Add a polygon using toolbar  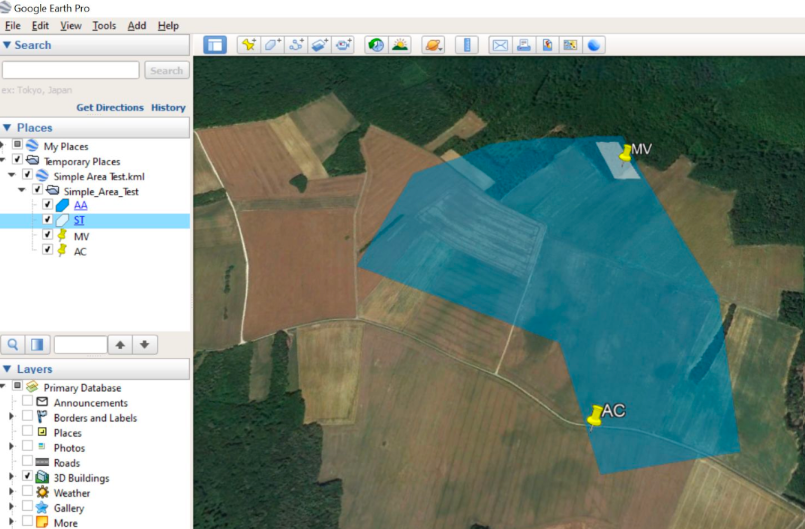point(272,45)
